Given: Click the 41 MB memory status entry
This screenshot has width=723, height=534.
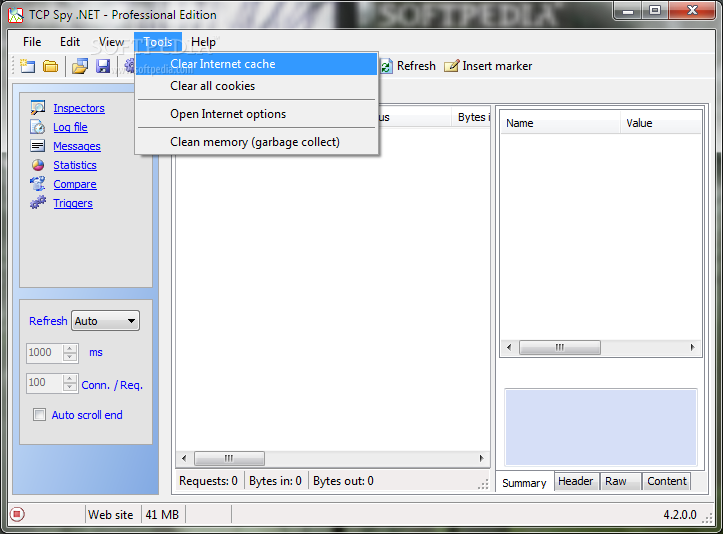Looking at the screenshot, I should (x=162, y=515).
